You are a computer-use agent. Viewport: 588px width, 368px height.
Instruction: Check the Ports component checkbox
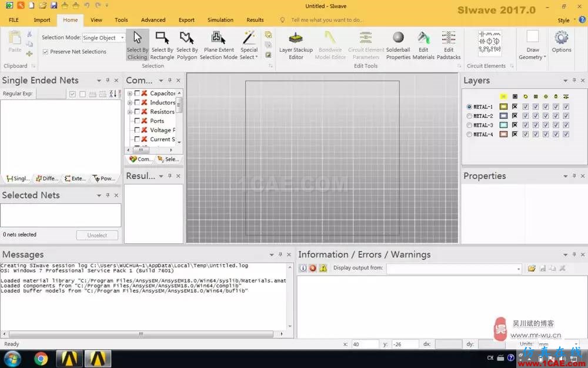point(137,121)
